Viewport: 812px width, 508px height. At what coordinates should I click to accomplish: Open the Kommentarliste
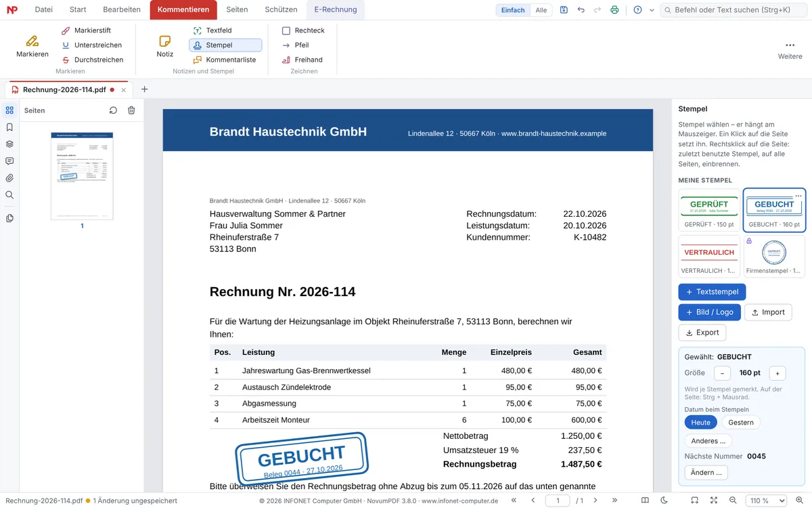click(x=225, y=60)
